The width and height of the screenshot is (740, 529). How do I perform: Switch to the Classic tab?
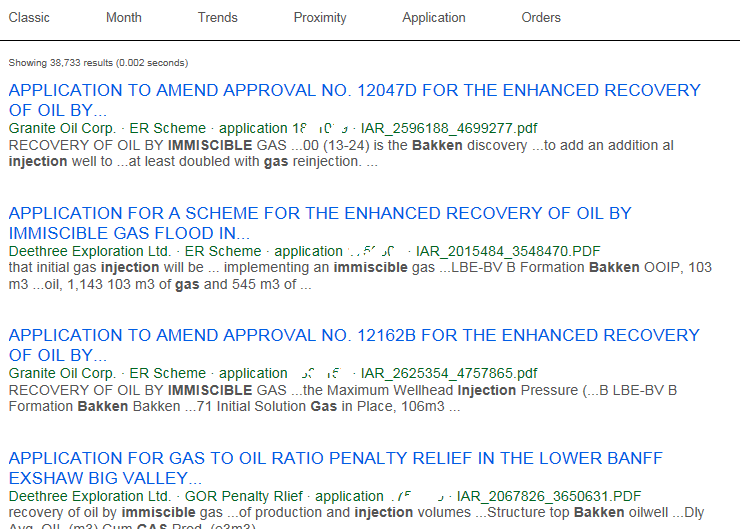29,17
